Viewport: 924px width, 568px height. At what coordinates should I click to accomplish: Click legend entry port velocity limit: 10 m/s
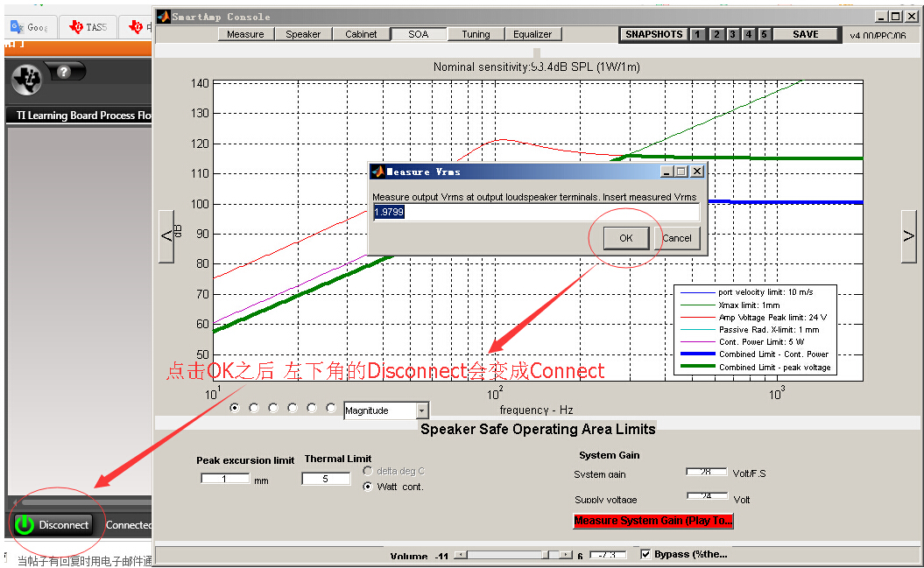765,292
